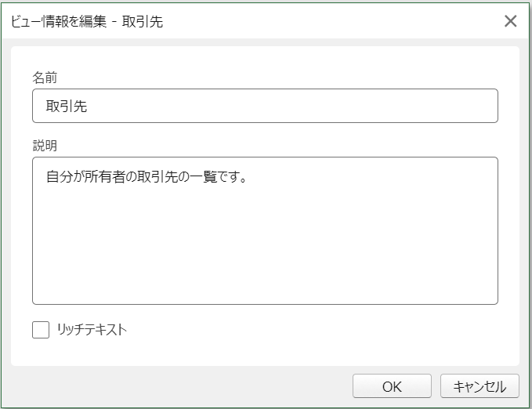This screenshot has height=409, width=532.
Task: Place cursor on 取引先 text in name field
Action: pos(67,107)
